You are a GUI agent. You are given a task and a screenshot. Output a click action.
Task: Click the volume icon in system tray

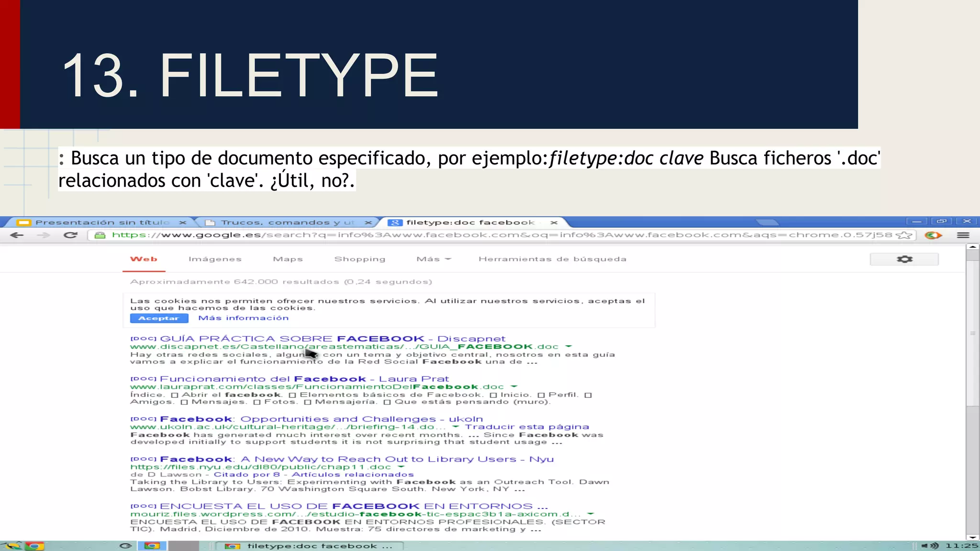coord(930,546)
